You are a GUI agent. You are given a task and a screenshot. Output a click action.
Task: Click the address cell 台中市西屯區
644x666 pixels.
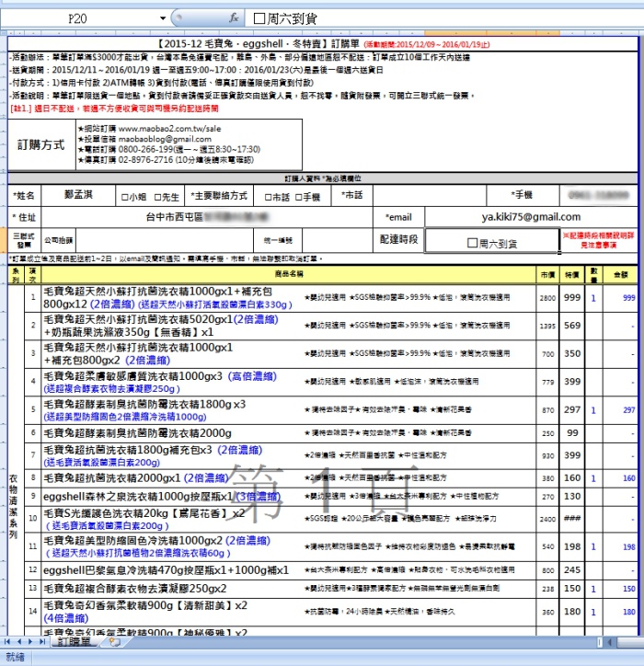tap(207, 217)
